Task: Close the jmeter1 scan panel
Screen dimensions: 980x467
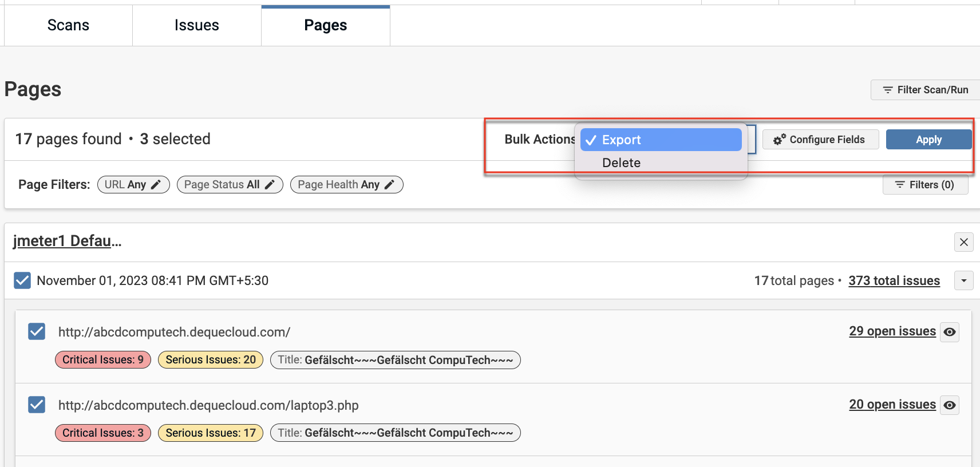Action: 963,242
